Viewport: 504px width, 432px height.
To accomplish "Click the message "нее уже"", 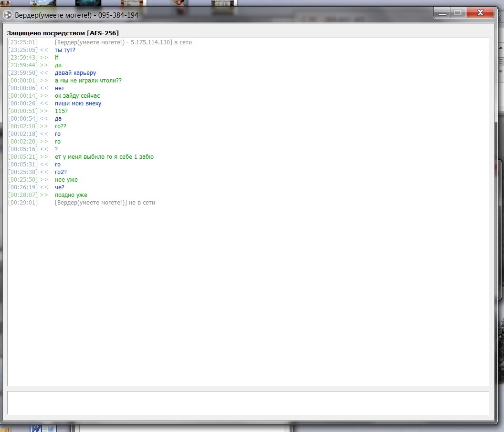I will [66, 180].
